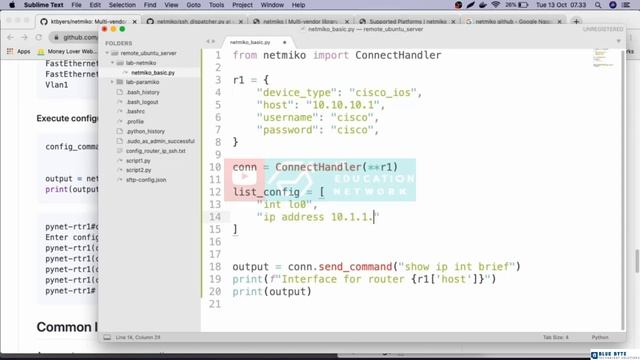Collapse the remote_ubuntu_server folder
Image resolution: width=640 pixels, height=360 pixels.
point(107,53)
